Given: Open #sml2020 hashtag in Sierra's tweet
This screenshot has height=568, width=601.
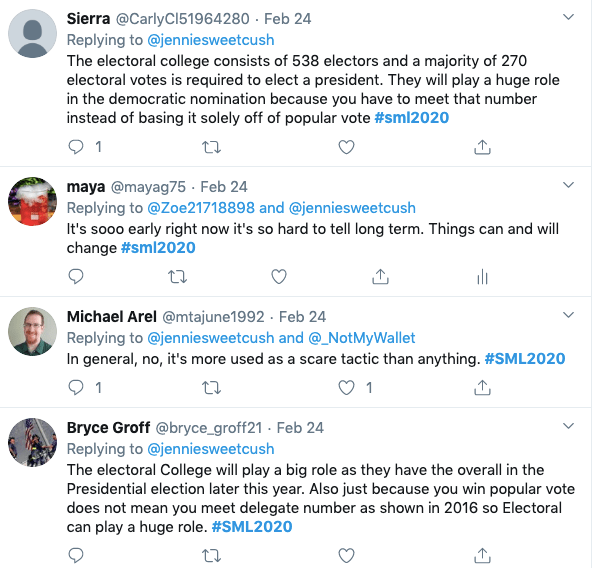Looking at the screenshot, I should point(411,118).
